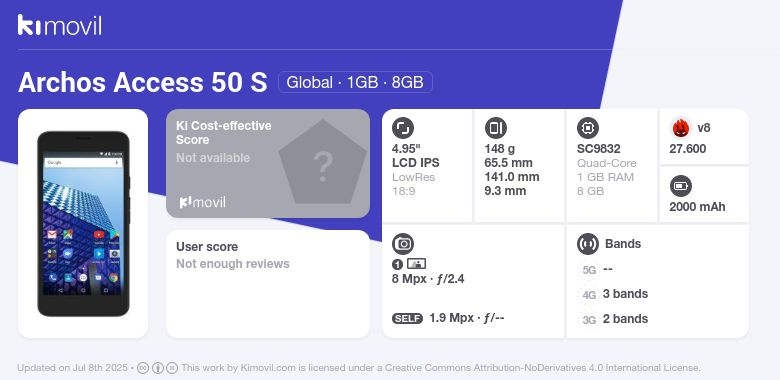Click the Creative Commons license icon
Image resolution: width=780 pixels, height=380 pixels.
143,368
